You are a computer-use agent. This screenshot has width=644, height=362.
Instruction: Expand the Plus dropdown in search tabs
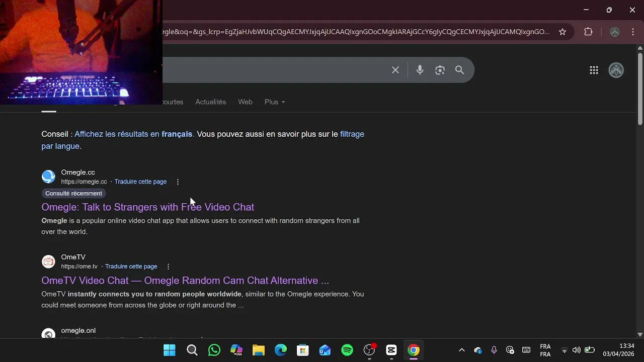pos(275,102)
